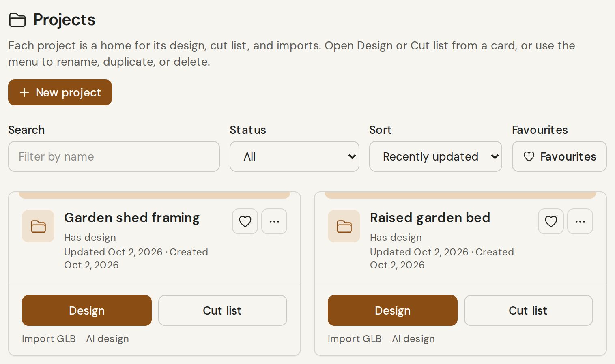Click the Garden shed framing title
This screenshot has height=364, width=615.
tap(132, 218)
